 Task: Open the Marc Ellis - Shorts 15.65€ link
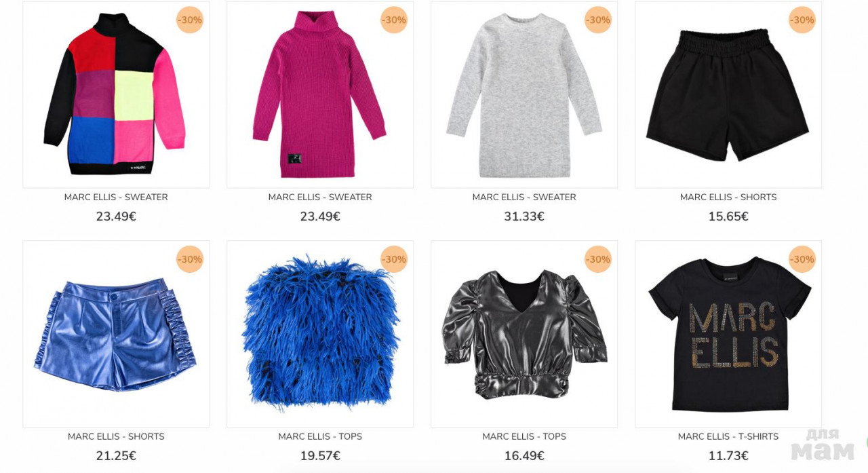pyautogui.click(x=728, y=197)
